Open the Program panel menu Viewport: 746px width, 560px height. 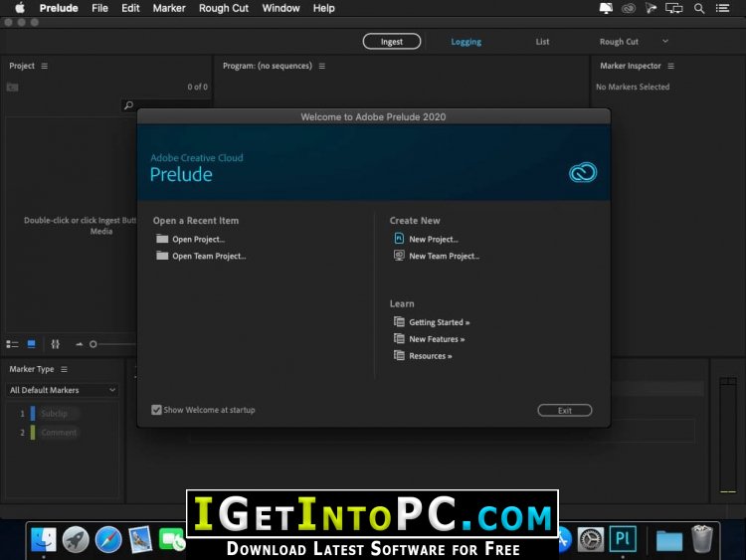[x=322, y=66]
